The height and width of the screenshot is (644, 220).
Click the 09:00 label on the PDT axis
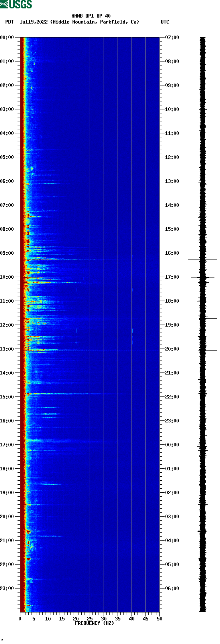(7, 253)
